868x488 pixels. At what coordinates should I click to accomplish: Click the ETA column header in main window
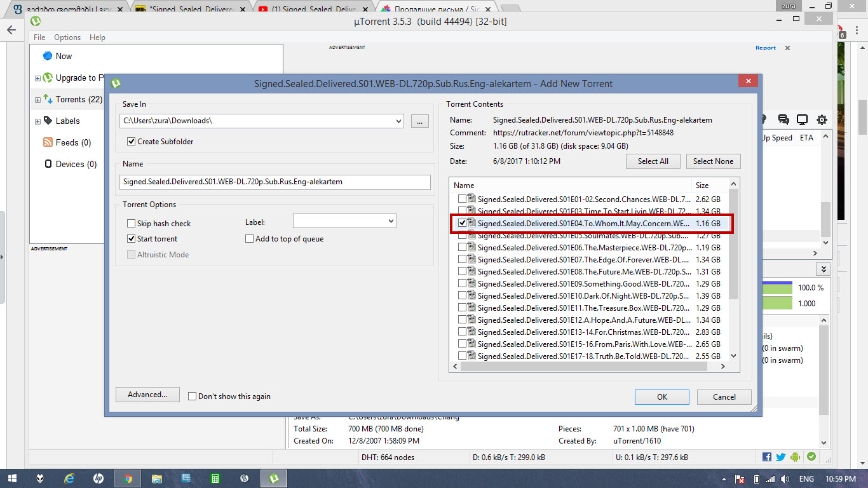806,138
